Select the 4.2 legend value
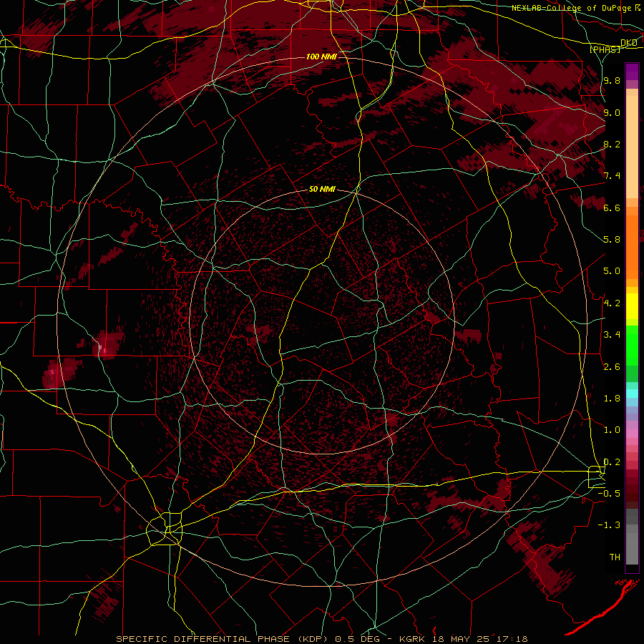Screen dimensions: 644x644 click(x=612, y=303)
